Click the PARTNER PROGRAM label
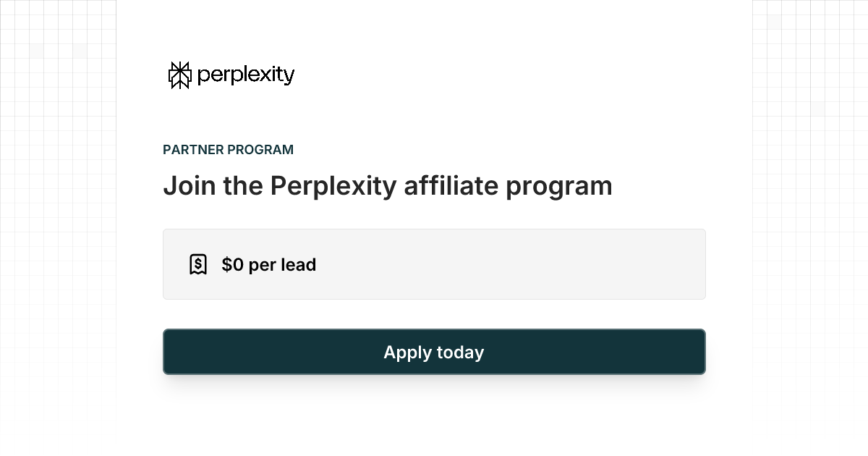The image size is (868, 456). tap(228, 150)
